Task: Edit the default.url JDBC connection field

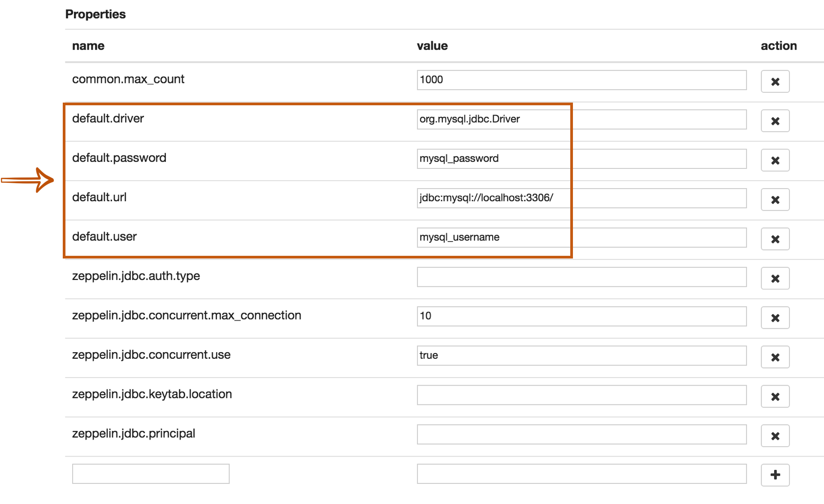Action: point(581,198)
